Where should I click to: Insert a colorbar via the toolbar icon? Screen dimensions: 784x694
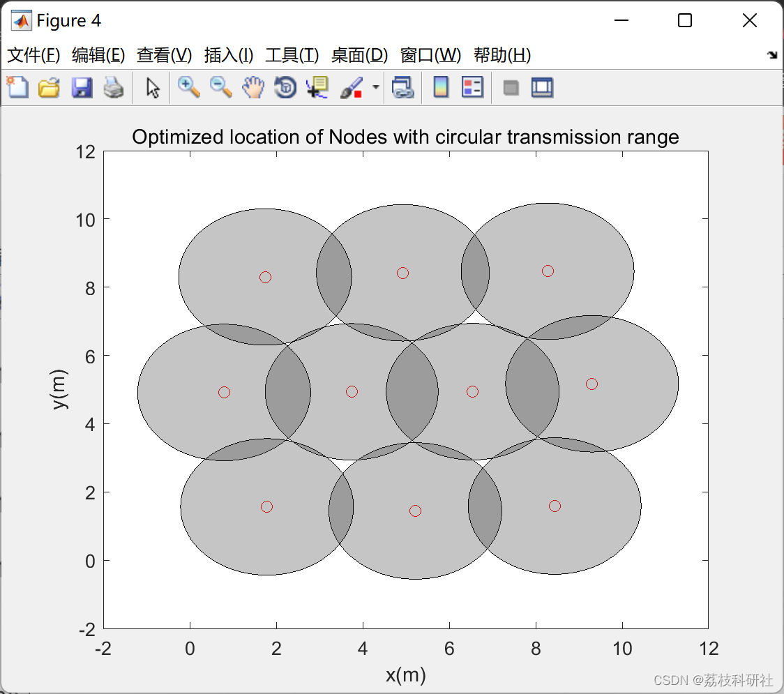[441, 87]
